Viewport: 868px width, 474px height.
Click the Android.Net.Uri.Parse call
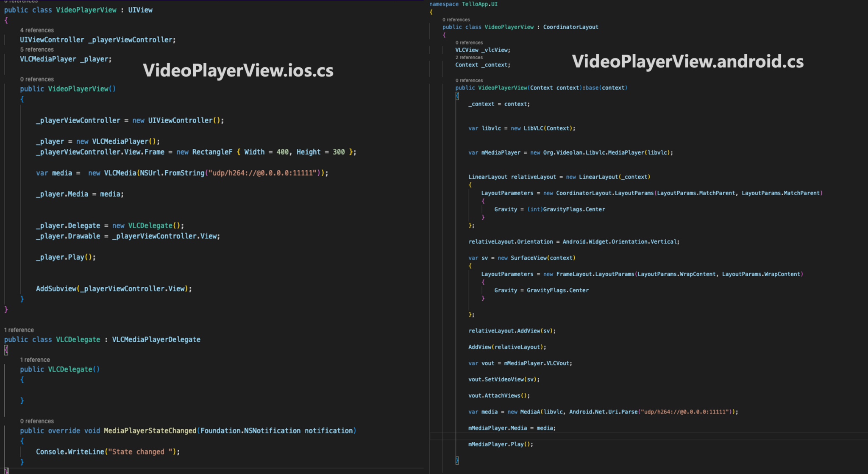(x=603, y=412)
